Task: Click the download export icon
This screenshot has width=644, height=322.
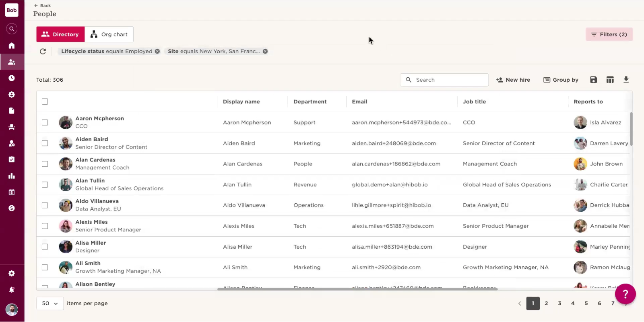Action: [x=626, y=80]
